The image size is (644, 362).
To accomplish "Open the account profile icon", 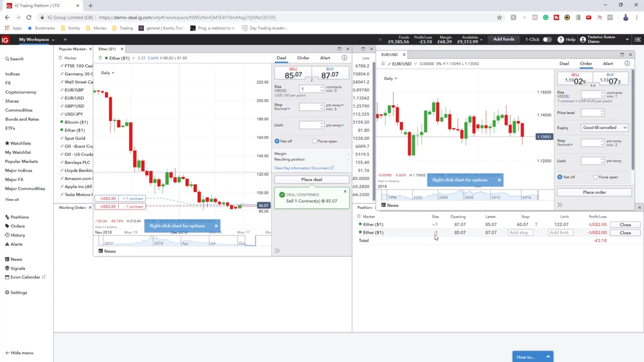I will coord(583,40).
